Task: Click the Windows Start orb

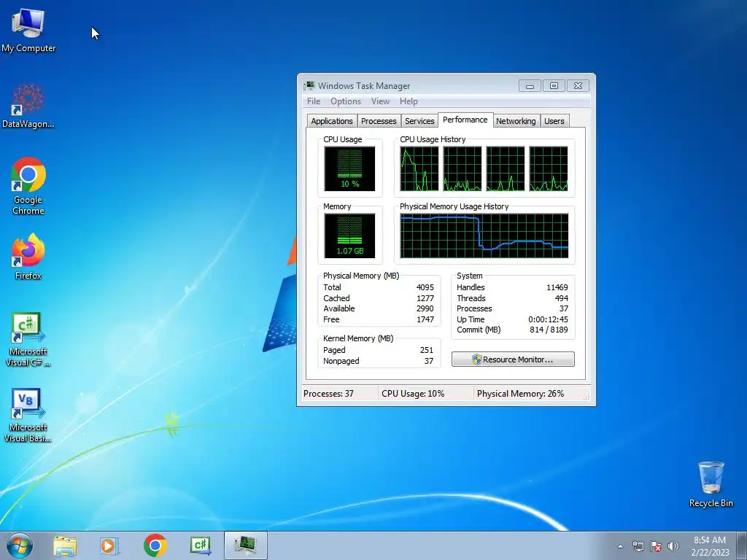Action: (x=20, y=545)
